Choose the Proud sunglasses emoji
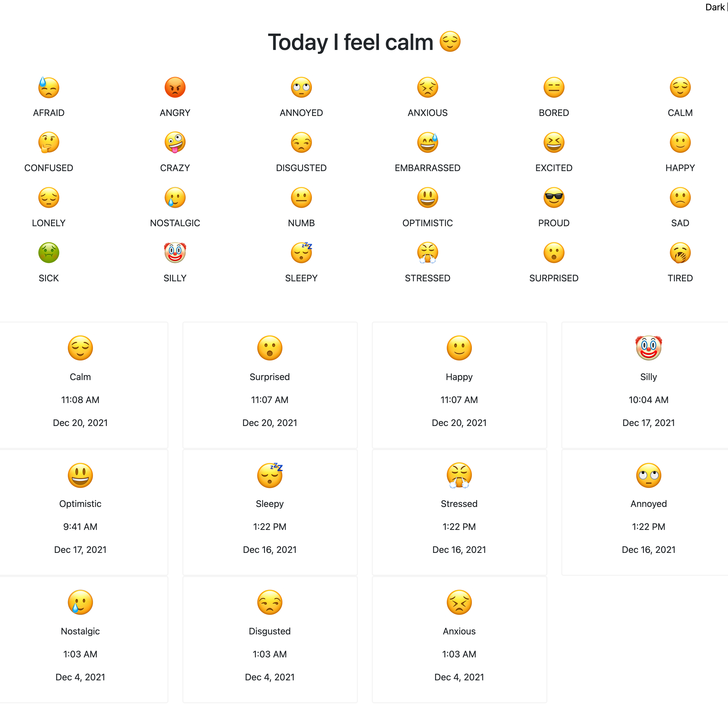This screenshot has width=728, height=728. [x=553, y=198]
